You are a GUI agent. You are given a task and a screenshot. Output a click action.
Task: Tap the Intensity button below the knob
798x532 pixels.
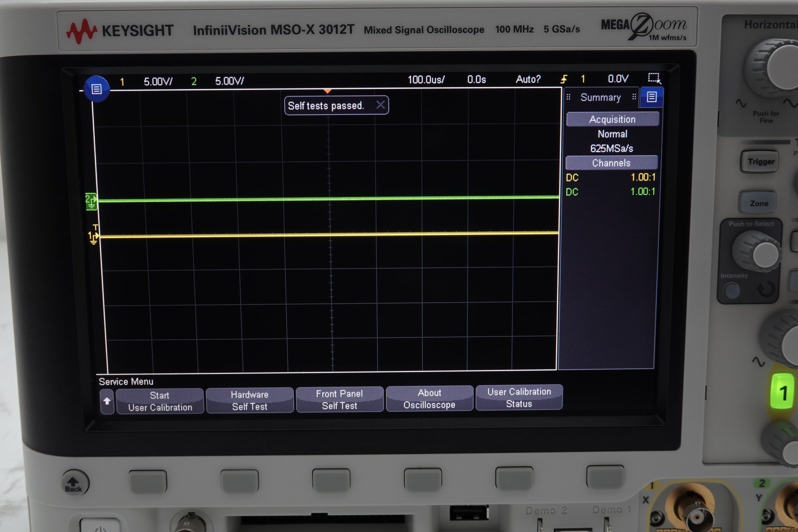click(732, 290)
